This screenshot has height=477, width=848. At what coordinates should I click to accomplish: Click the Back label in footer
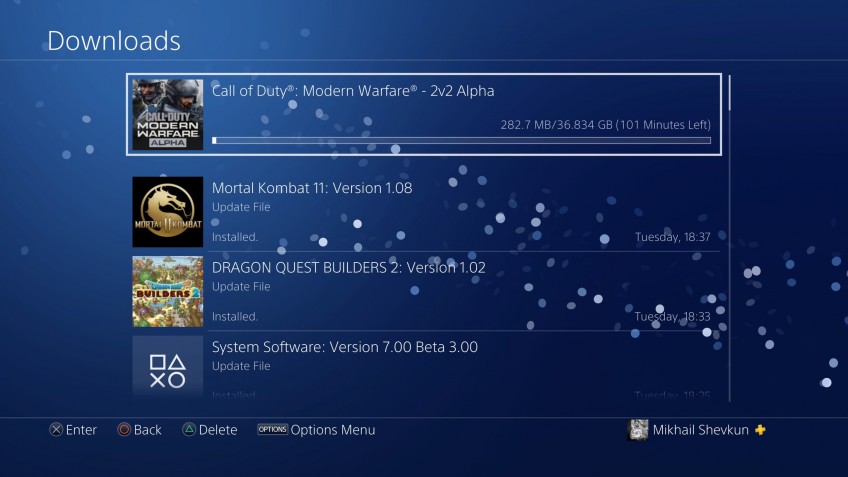[x=148, y=430]
